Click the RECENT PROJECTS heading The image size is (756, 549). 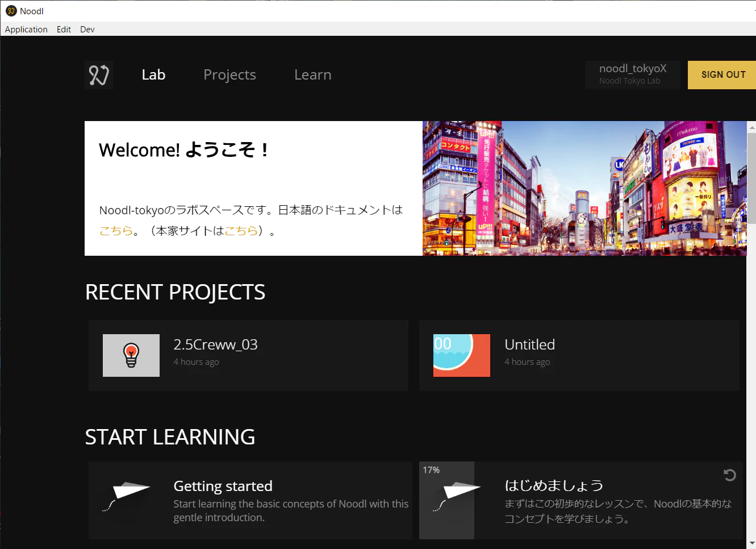(175, 292)
